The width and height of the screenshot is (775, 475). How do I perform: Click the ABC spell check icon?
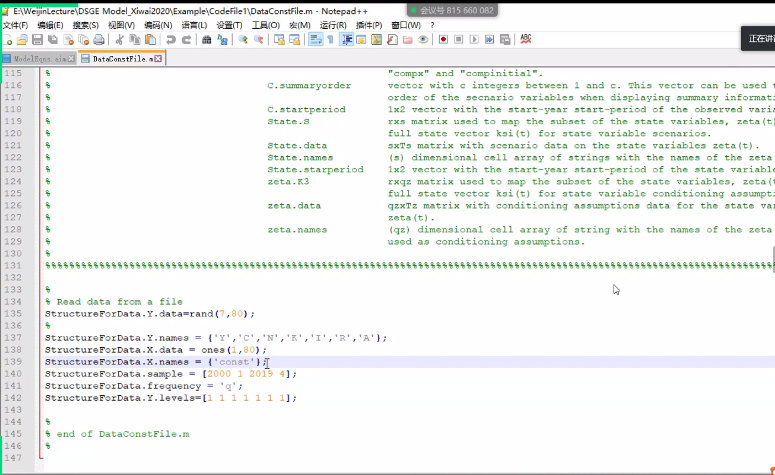(525, 39)
